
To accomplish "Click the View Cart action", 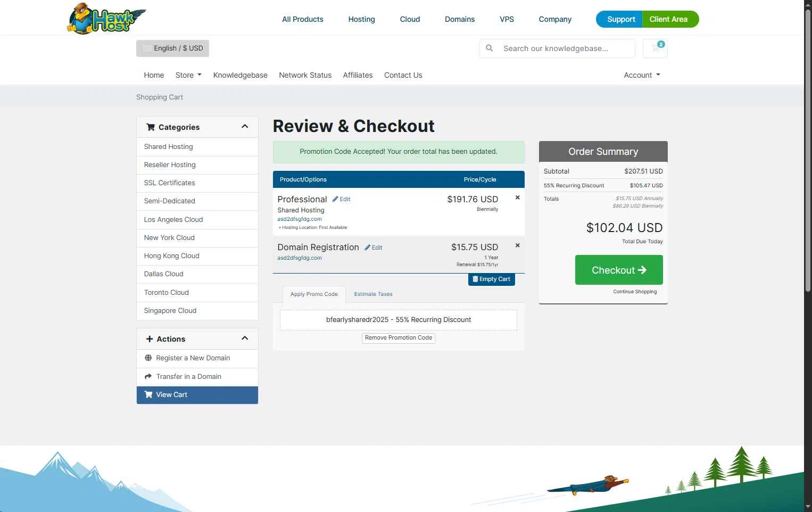I will tap(197, 395).
